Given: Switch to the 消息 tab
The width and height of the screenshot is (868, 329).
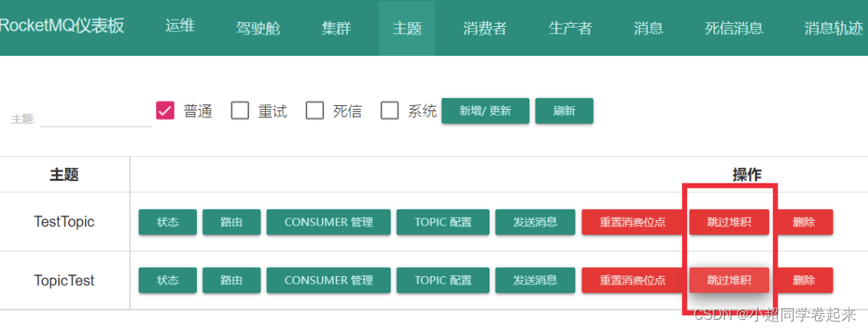Looking at the screenshot, I should pos(648,28).
